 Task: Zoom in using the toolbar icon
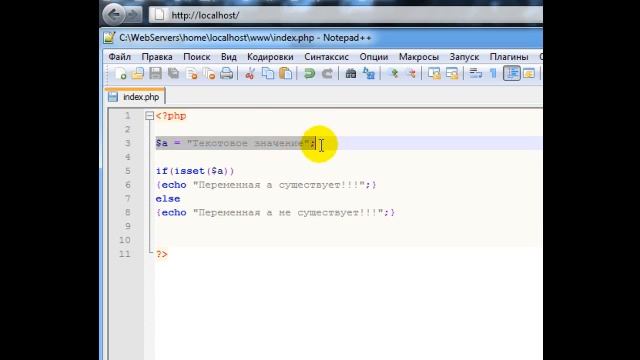[x=394, y=73]
